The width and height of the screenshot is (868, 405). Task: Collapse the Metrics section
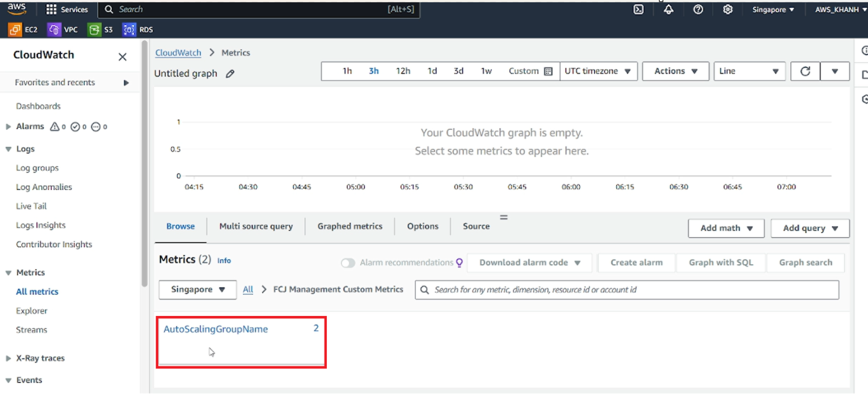(9, 273)
